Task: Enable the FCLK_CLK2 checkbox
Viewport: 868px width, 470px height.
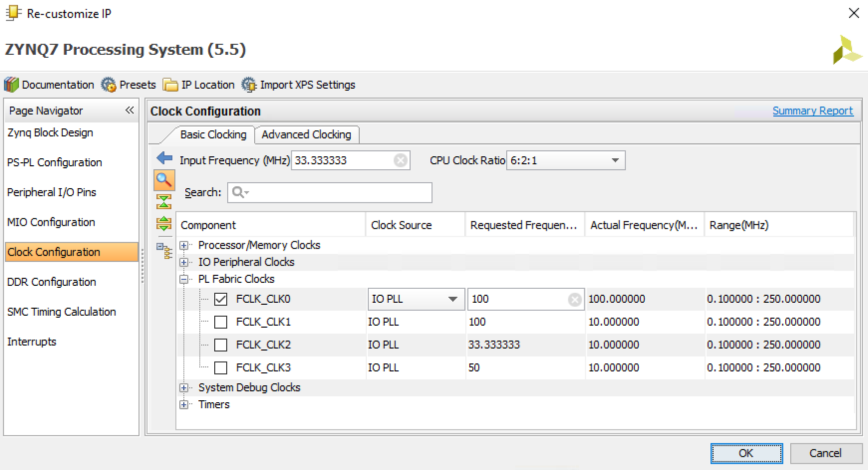Action: pos(220,345)
